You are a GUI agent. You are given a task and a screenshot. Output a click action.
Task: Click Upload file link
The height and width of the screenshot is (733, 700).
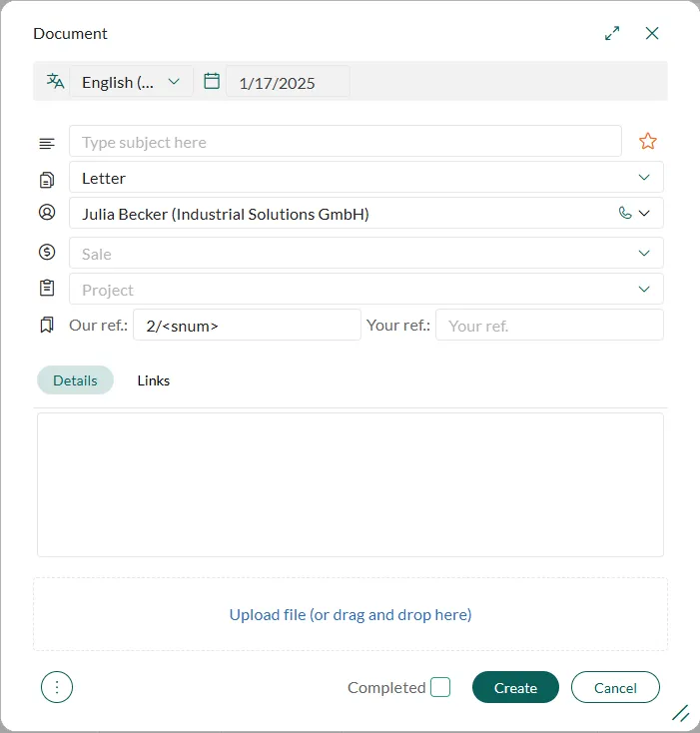click(350, 615)
